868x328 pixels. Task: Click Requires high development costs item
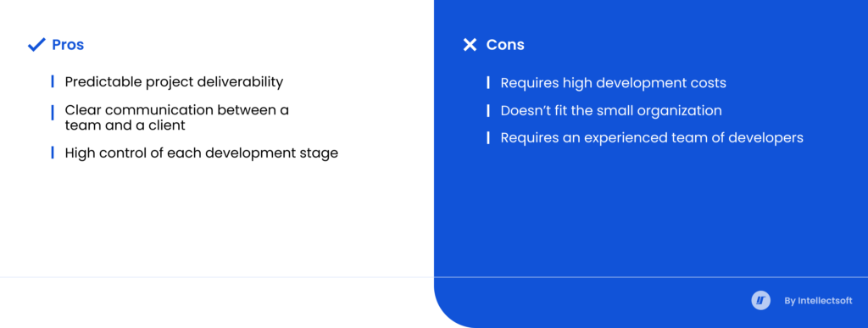pos(614,83)
